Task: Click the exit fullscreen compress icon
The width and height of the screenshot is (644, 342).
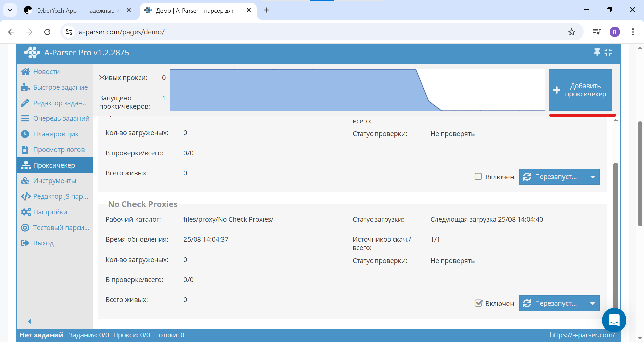Action: coord(608,52)
